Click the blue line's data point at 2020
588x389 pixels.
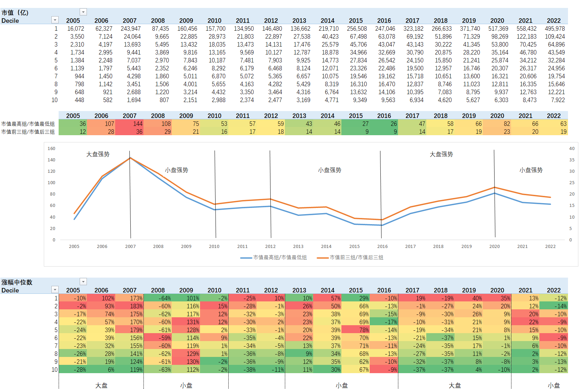coord(495,193)
